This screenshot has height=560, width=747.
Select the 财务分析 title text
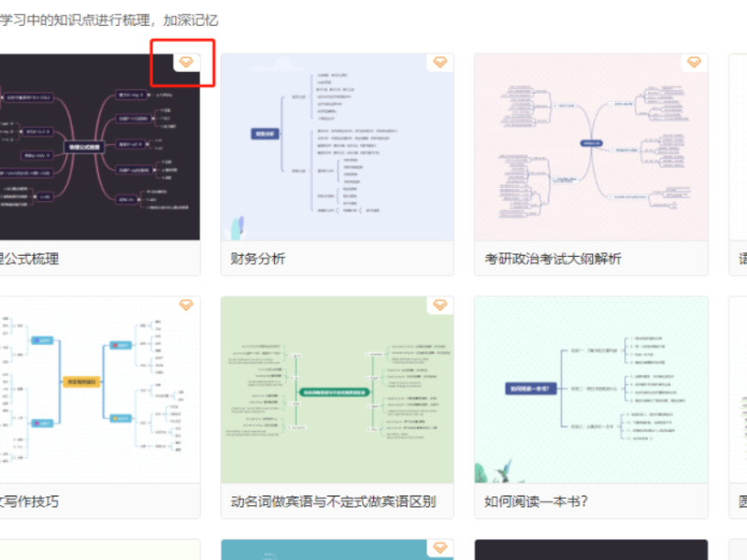258,259
